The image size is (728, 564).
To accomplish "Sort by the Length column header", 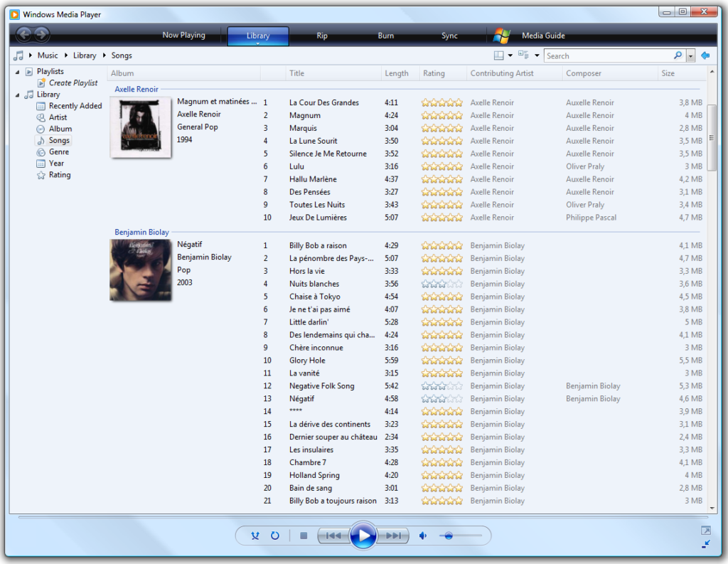I will pyautogui.click(x=400, y=73).
